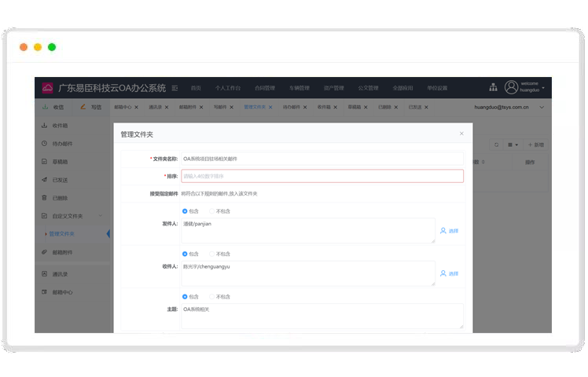The height and width of the screenshot is (377, 588).
Task: Click the user avatar icon
Action: pyautogui.click(x=511, y=87)
